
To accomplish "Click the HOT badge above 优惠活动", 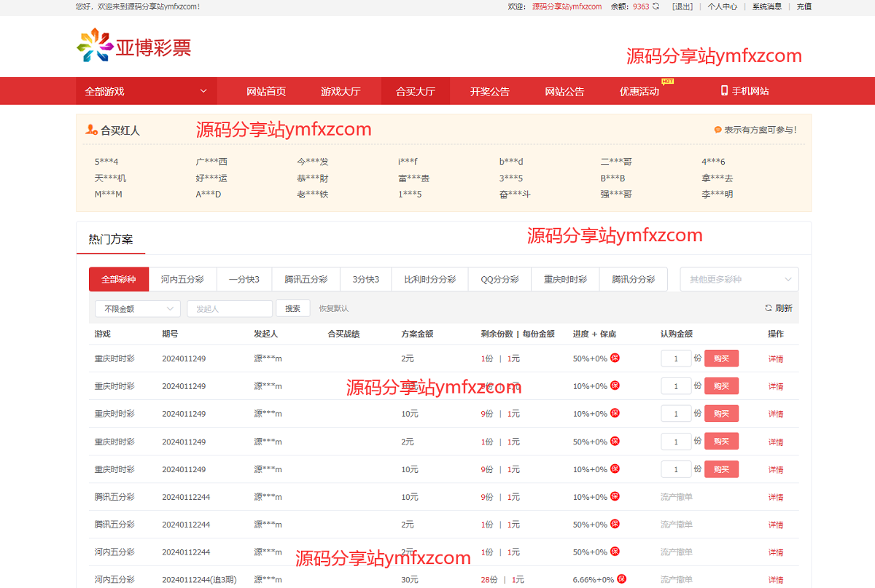I will 667,81.
